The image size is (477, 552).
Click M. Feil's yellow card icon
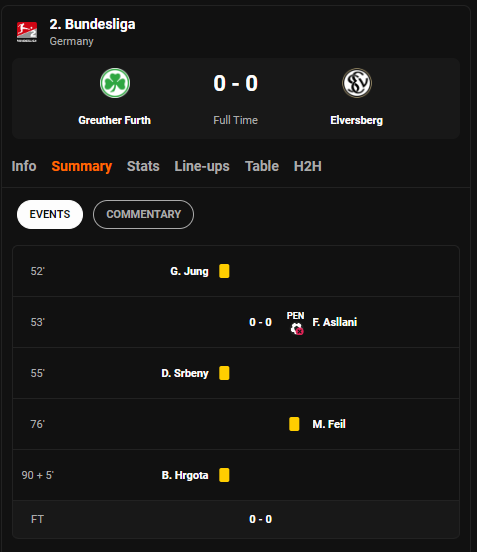294,424
